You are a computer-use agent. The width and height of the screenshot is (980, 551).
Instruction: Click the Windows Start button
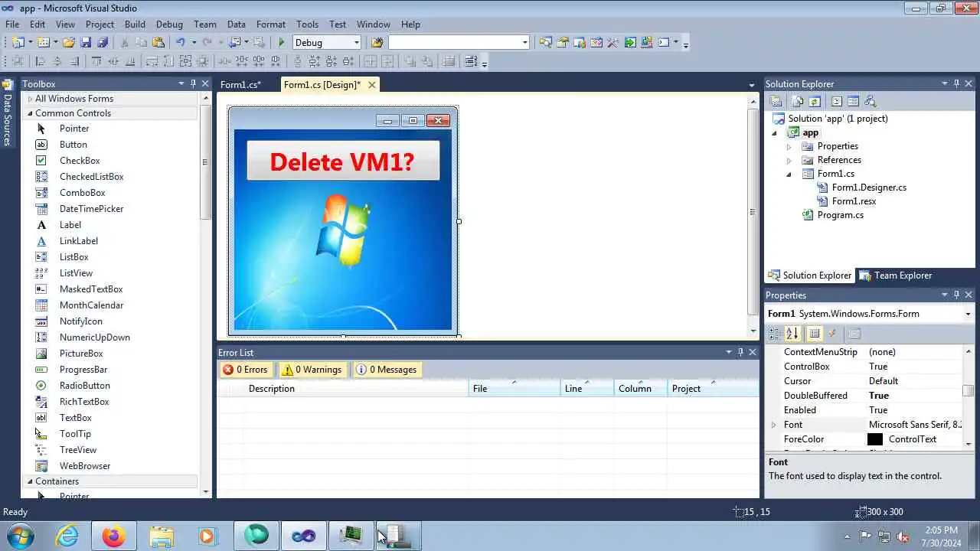pyautogui.click(x=19, y=536)
